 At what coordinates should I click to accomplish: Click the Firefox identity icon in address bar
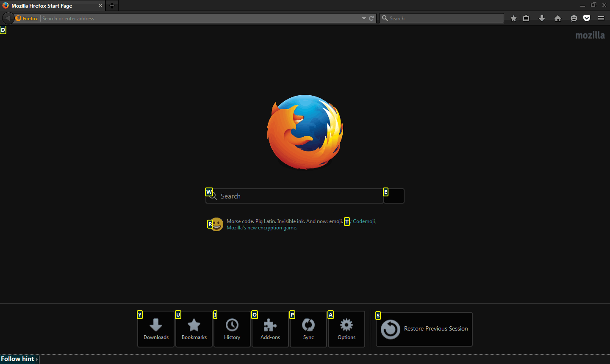[18, 18]
